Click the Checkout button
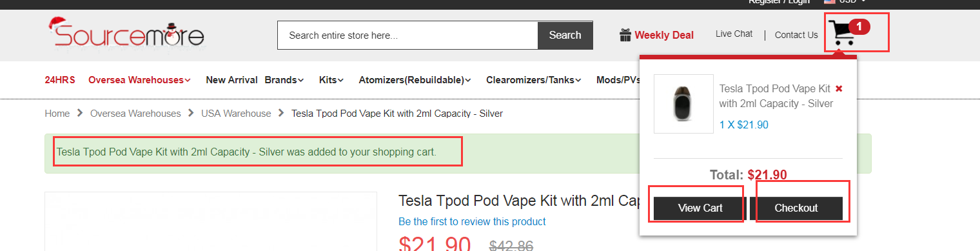Screen dimensions: 980x251 pyautogui.click(x=796, y=208)
